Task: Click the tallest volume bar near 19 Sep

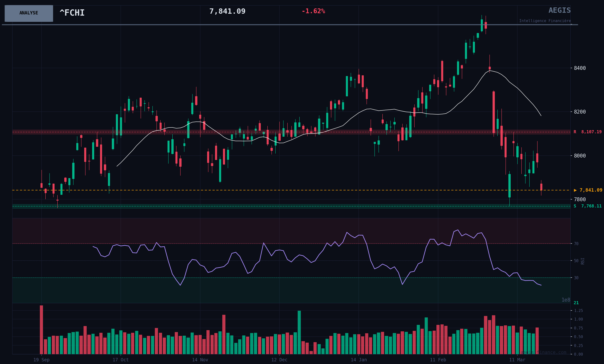Action: [x=42, y=329]
